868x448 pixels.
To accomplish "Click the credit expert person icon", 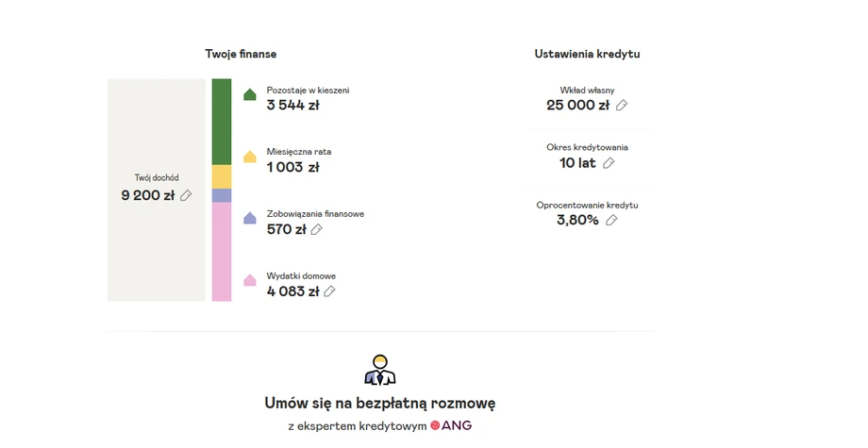I will click(379, 370).
